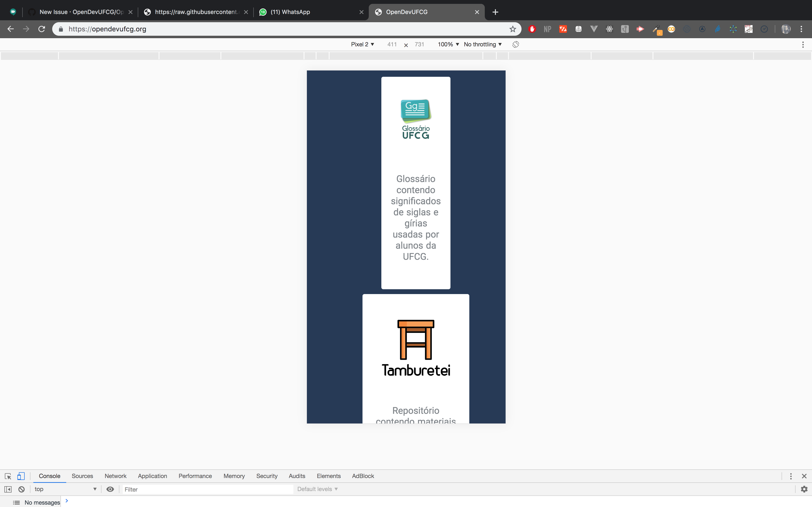Open the Pixel 2 device dropdown
The width and height of the screenshot is (812, 507).
point(362,44)
